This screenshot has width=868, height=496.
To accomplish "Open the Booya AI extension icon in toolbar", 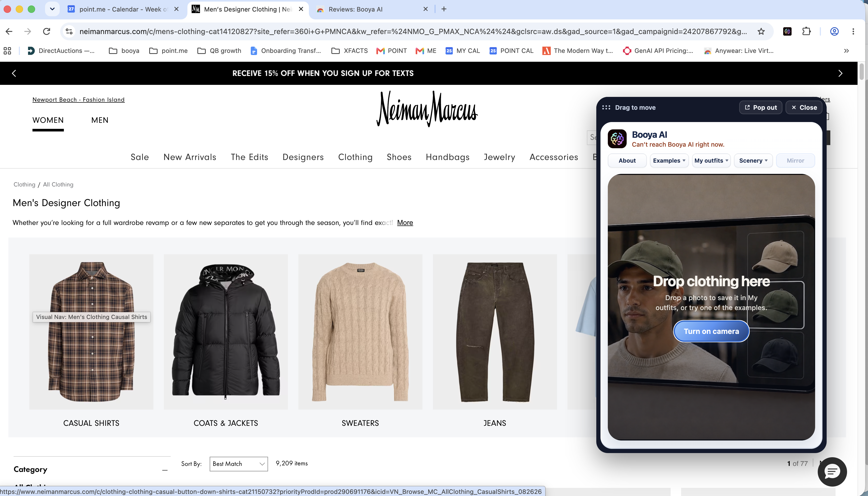I will [787, 31].
